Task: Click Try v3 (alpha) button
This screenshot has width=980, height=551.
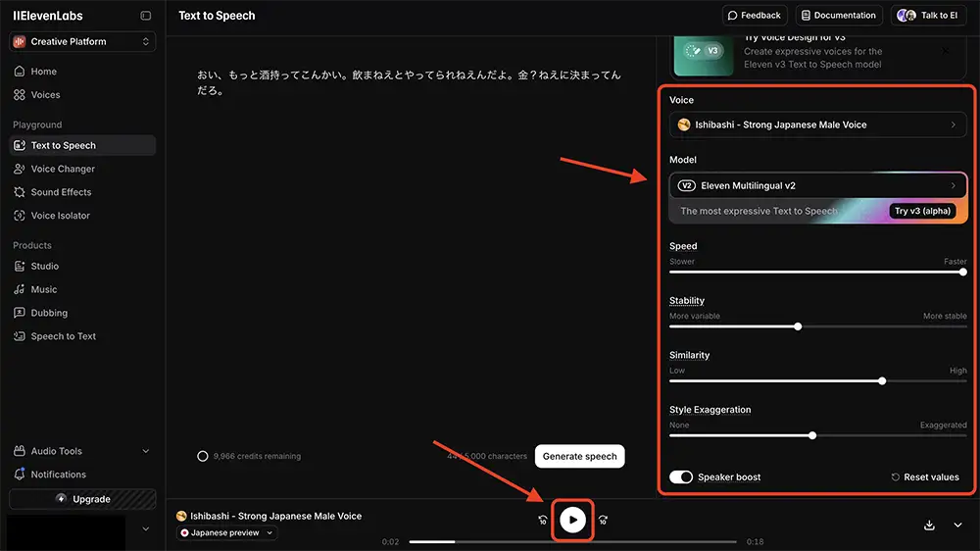Action: pyautogui.click(x=922, y=211)
